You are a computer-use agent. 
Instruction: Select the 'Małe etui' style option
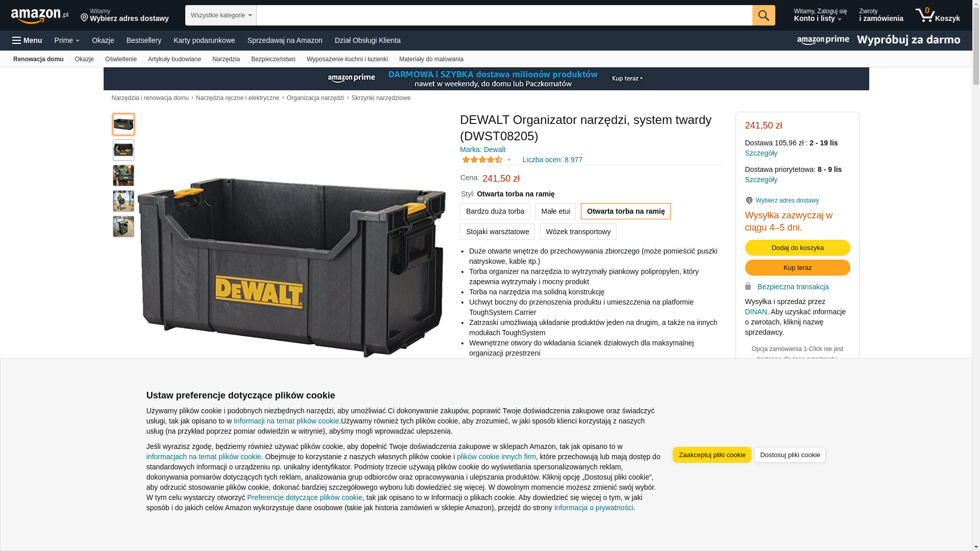pos(555,211)
